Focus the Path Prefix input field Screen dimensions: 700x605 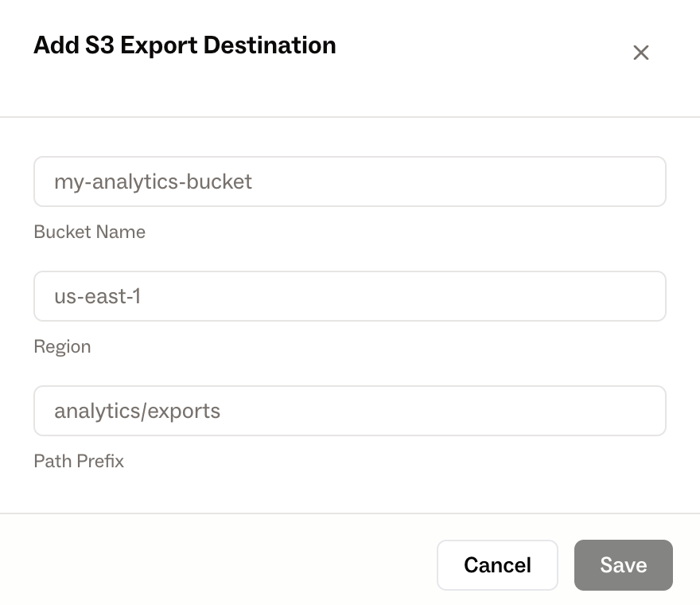[349, 411]
